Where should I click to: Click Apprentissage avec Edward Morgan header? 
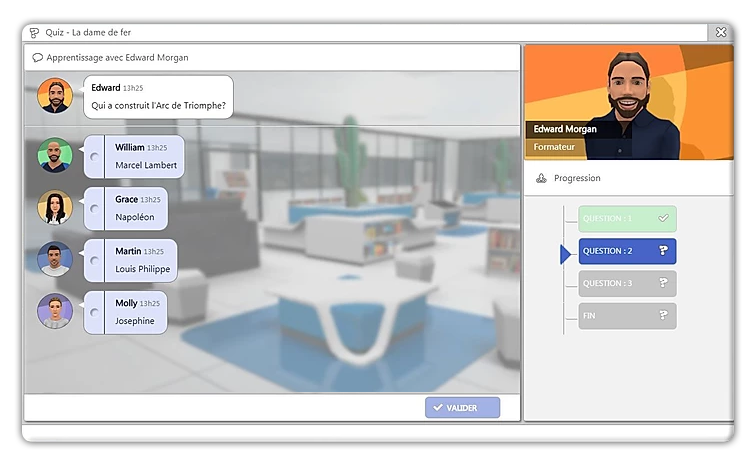coord(117,57)
